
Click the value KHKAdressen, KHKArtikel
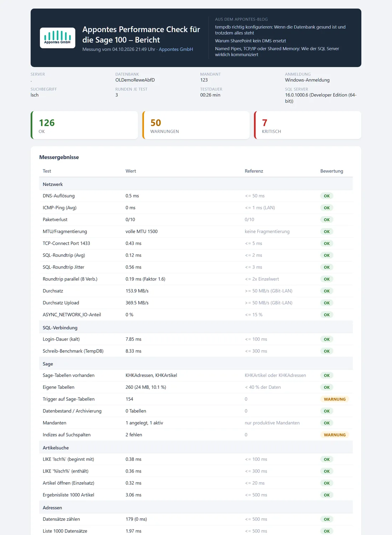click(151, 375)
